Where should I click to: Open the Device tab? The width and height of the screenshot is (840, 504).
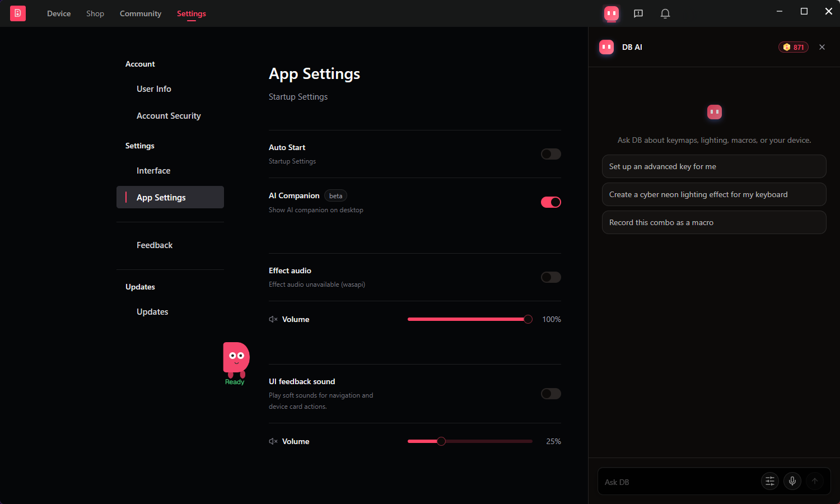coord(59,13)
